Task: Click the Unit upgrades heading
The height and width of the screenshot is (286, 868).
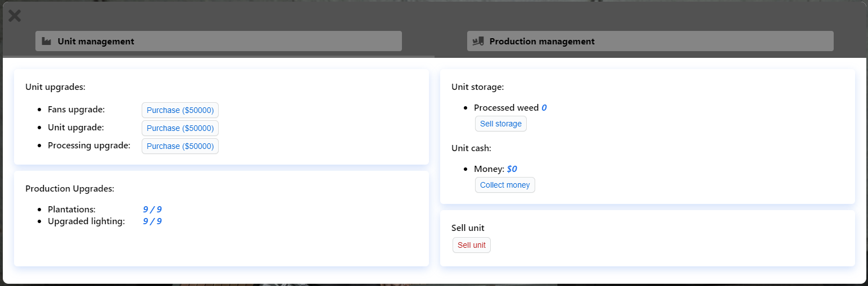Action: pos(55,87)
